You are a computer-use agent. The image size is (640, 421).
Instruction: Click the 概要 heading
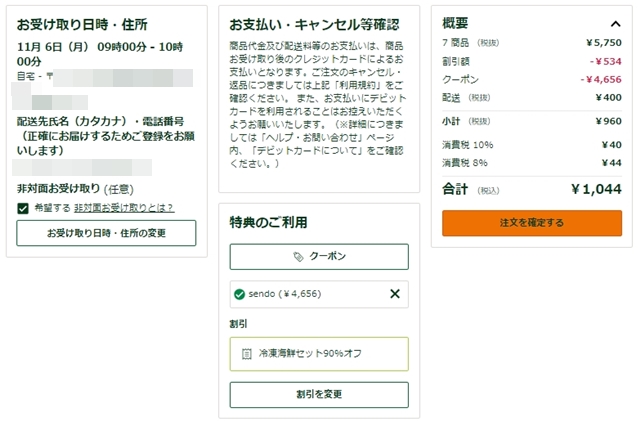[x=455, y=23]
